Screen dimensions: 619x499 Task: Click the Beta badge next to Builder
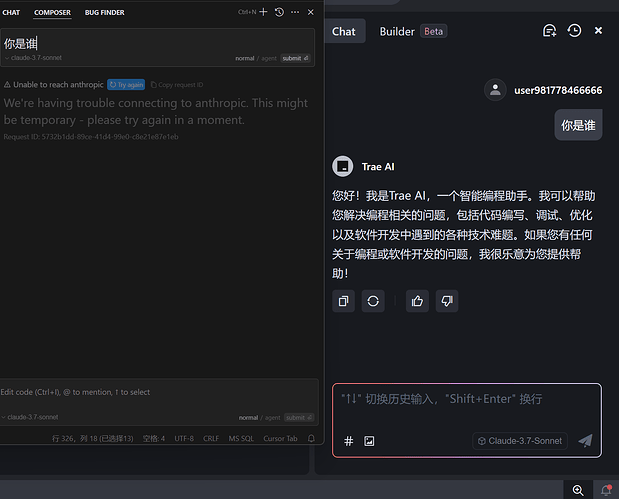click(x=433, y=32)
